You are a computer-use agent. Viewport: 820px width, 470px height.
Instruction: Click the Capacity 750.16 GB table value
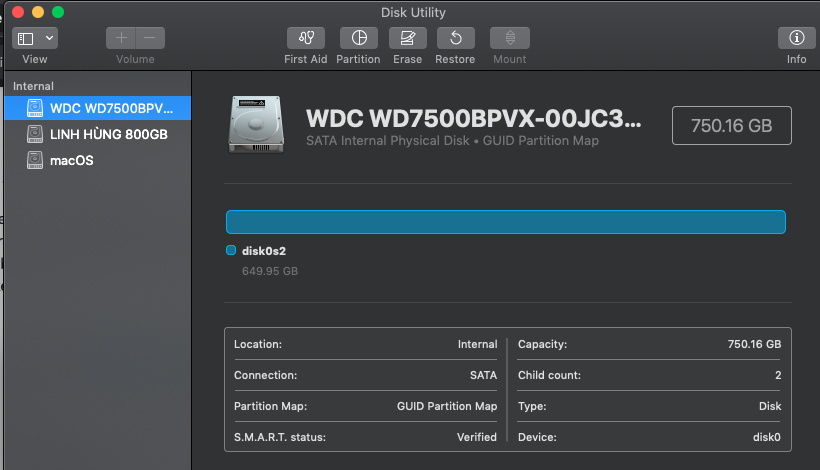[x=754, y=345]
